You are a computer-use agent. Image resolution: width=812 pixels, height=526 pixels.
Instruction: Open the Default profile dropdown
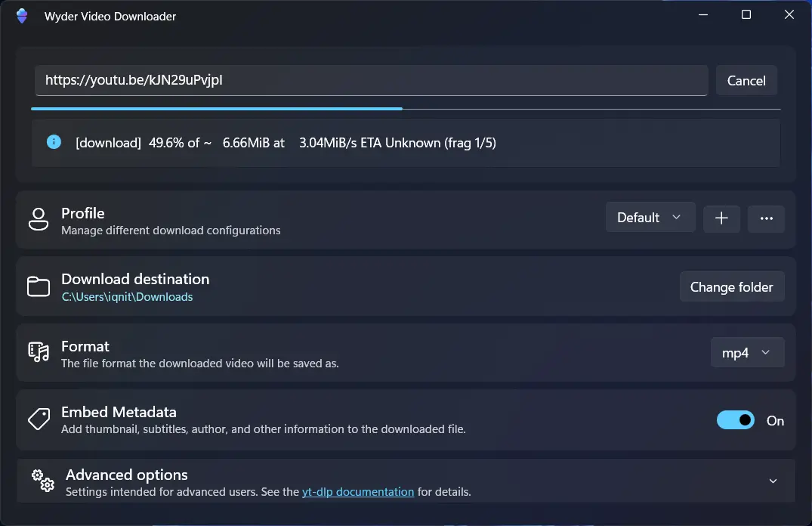click(650, 217)
